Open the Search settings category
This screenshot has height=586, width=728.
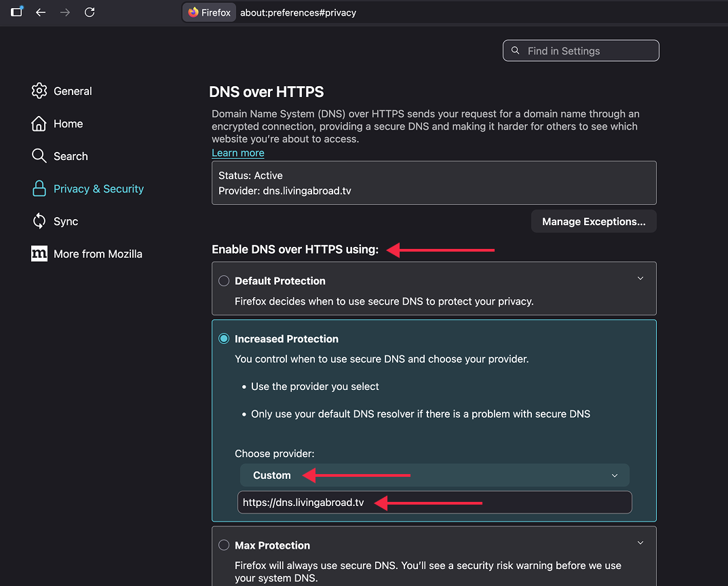point(71,156)
